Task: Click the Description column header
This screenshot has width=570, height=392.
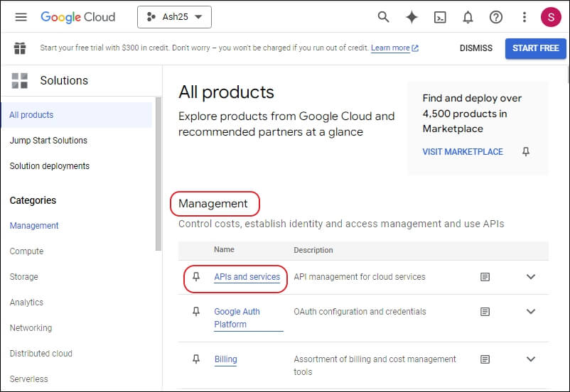Action: (313, 250)
